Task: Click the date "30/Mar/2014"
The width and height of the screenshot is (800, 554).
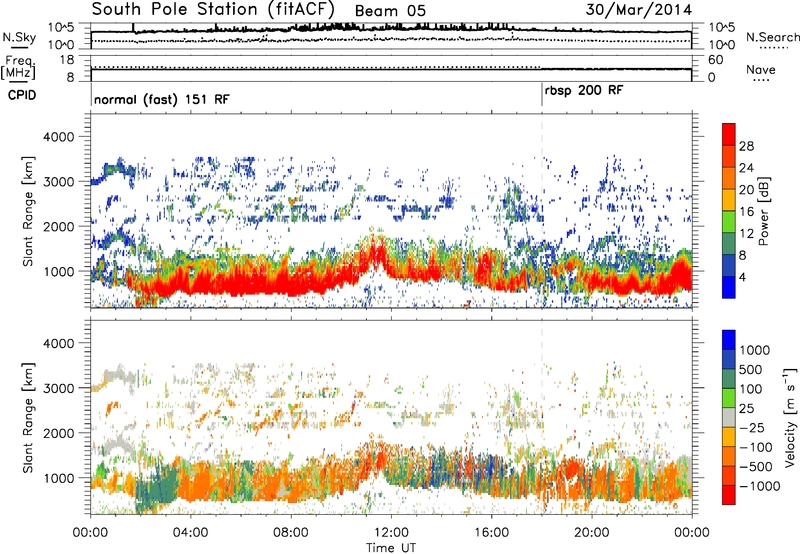Action: coord(638,10)
